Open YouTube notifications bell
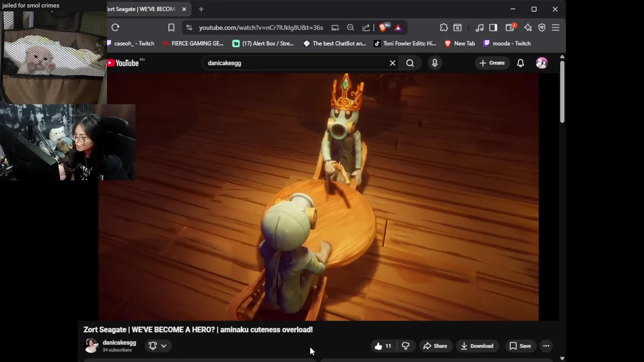This screenshot has height=362, width=644. pyautogui.click(x=521, y=63)
